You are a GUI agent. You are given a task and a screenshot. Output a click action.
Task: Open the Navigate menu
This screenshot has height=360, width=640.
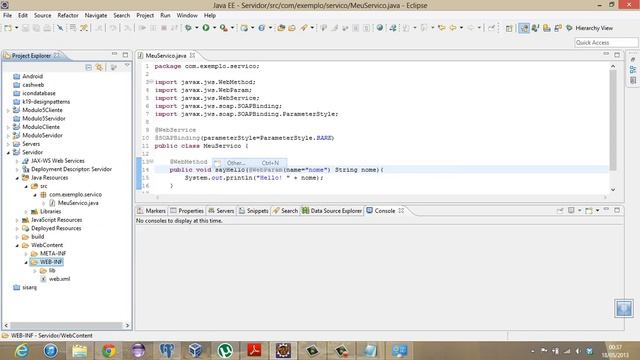(x=96, y=15)
